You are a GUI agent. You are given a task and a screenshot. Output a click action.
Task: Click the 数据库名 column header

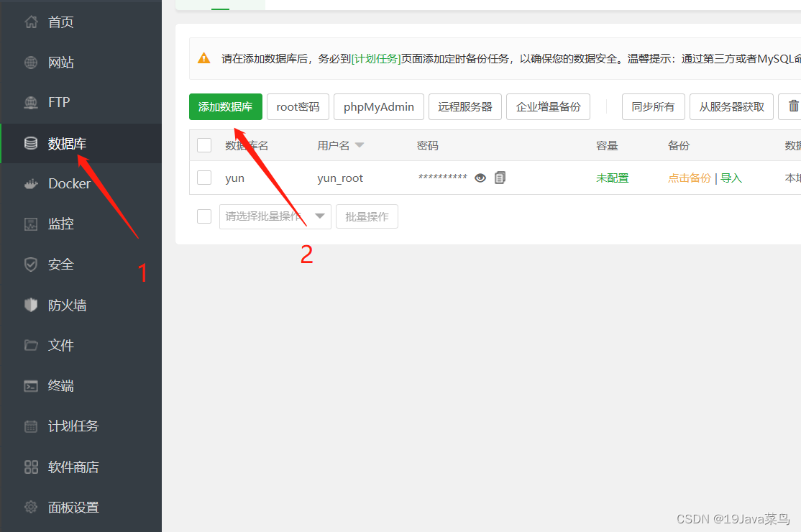point(247,145)
